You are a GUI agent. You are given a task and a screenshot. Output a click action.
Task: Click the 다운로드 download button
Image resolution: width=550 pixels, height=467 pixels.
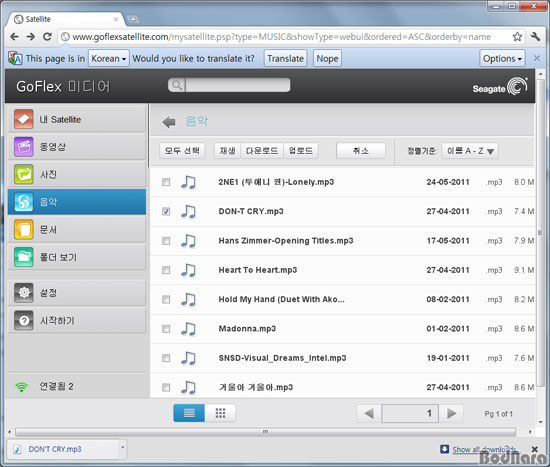click(x=262, y=151)
